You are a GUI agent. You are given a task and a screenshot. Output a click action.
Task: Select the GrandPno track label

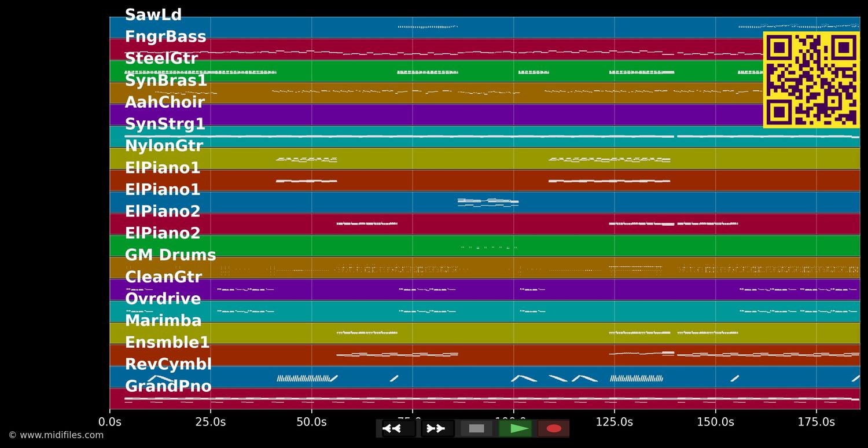[168, 386]
